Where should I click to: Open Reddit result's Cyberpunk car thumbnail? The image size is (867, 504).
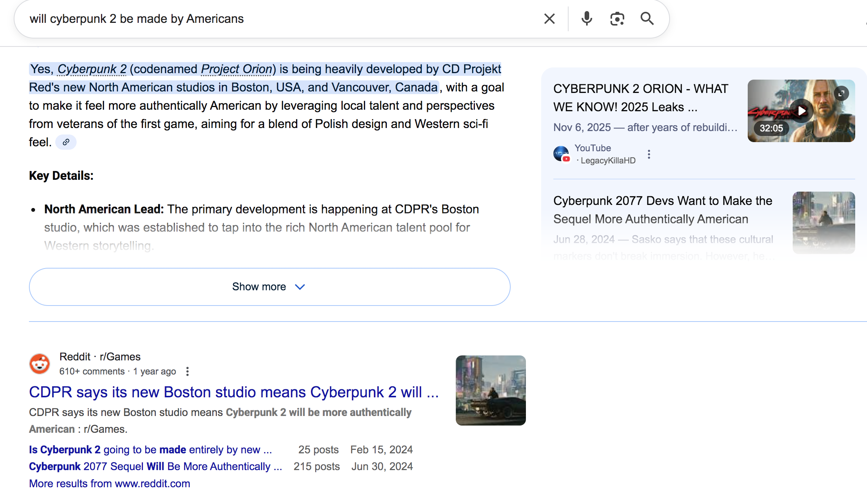(x=490, y=390)
